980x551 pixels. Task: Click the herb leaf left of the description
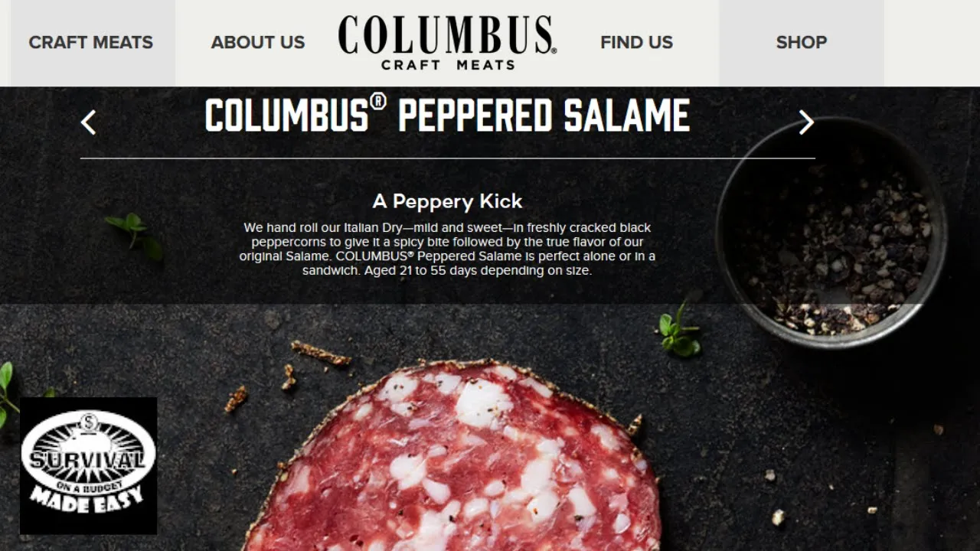135,236
